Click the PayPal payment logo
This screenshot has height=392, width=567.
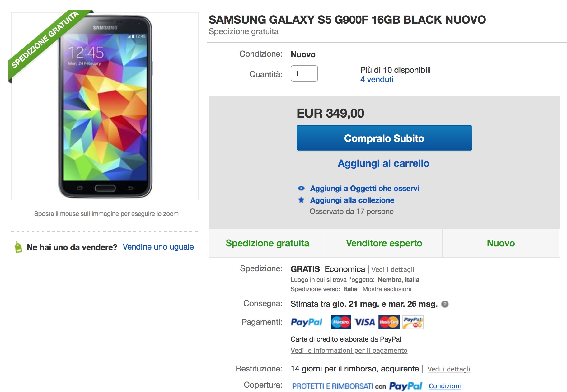[307, 322]
